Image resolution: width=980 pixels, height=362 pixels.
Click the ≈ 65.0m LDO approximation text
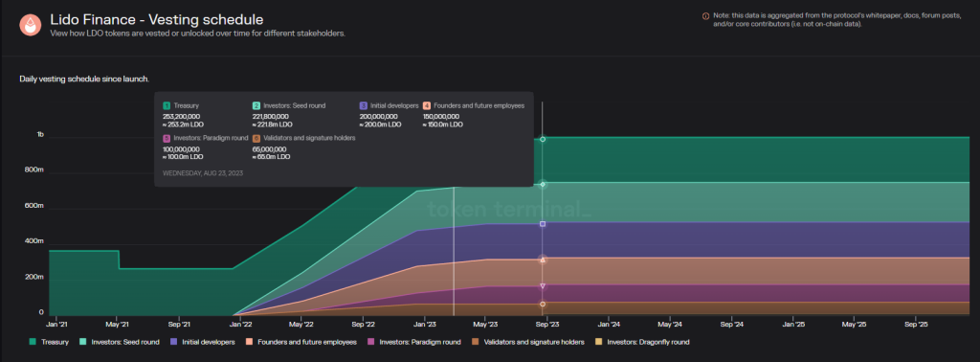tap(271, 157)
